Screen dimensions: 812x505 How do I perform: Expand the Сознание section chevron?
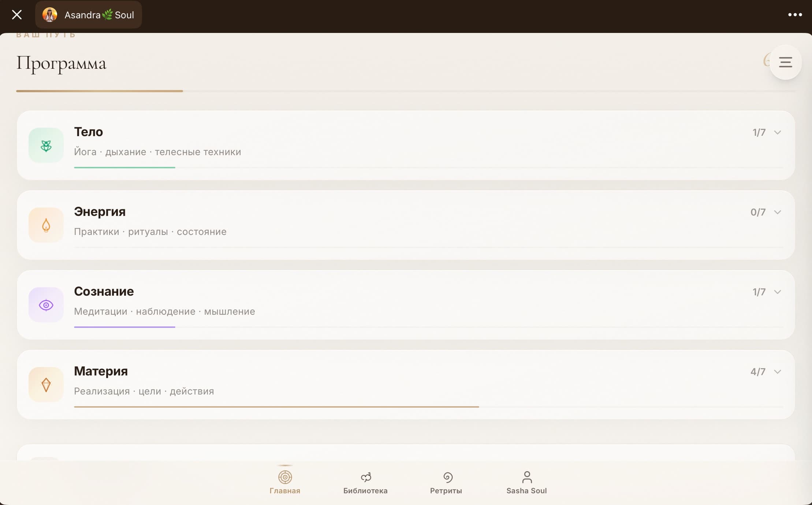pos(778,292)
